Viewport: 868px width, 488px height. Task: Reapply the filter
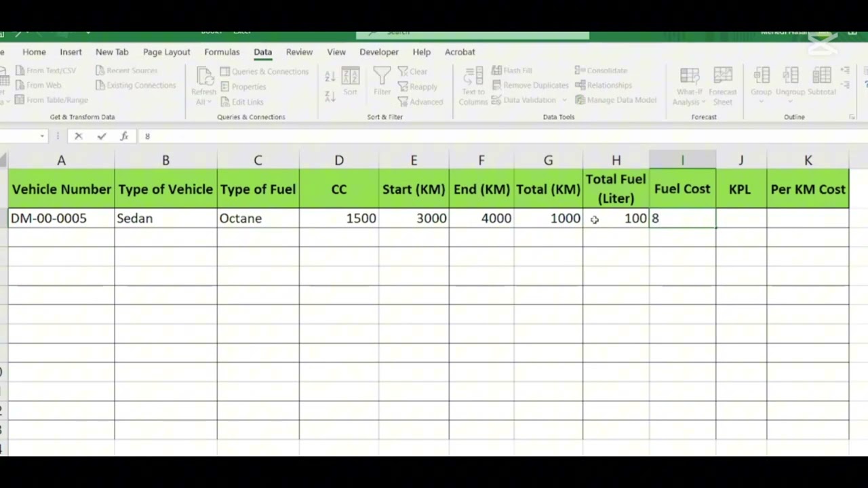pyautogui.click(x=417, y=87)
